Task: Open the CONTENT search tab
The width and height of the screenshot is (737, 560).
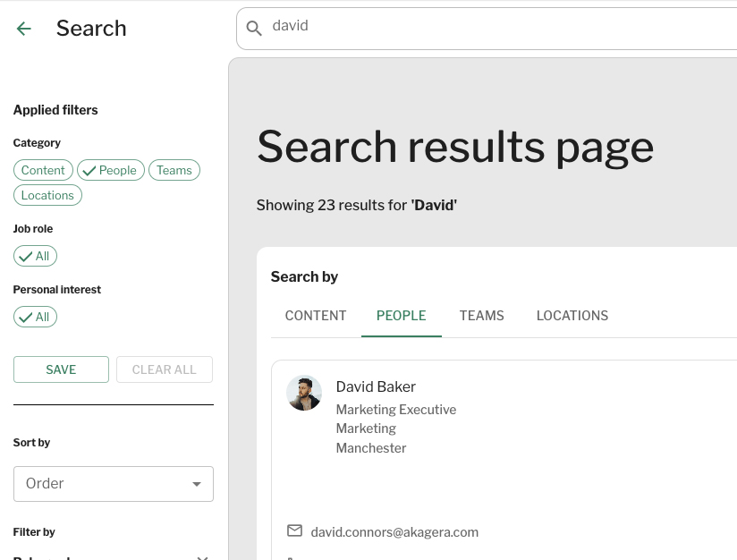Action: (315, 316)
